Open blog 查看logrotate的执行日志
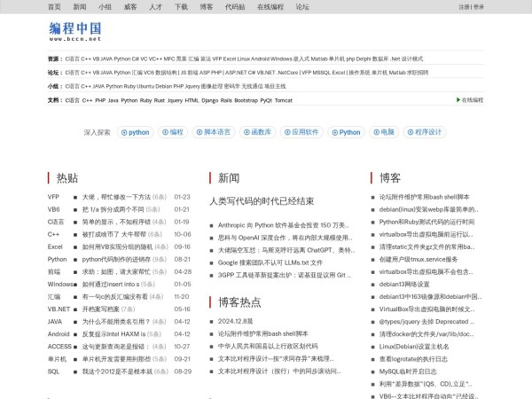This screenshot has width=532, height=399. coord(413,359)
